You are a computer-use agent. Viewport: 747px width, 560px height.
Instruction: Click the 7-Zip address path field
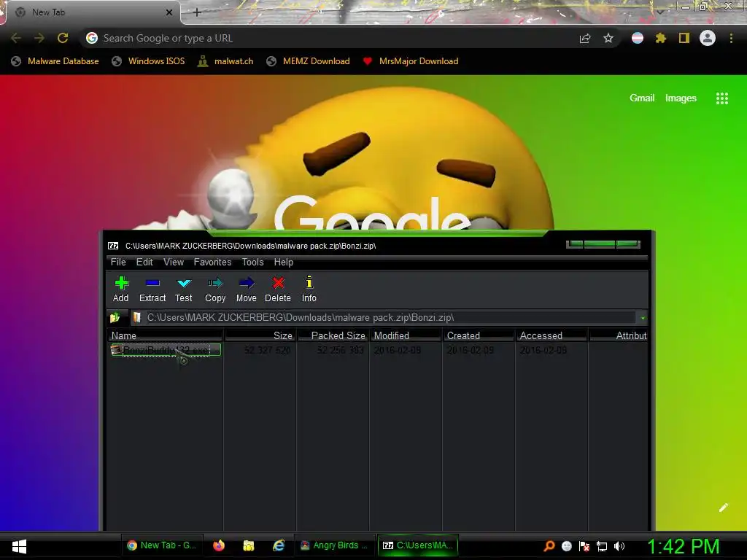click(384, 318)
